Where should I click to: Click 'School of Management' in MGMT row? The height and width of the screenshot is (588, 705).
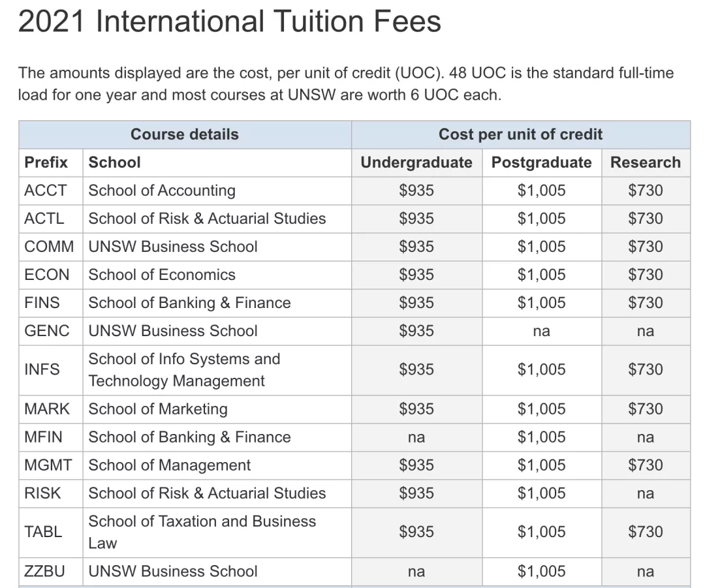click(170, 465)
